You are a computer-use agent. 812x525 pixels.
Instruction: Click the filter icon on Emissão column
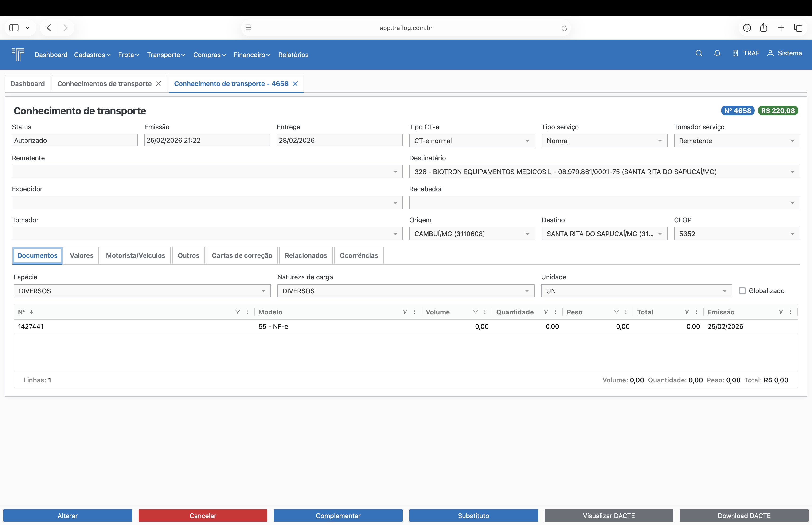[x=781, y=312]
